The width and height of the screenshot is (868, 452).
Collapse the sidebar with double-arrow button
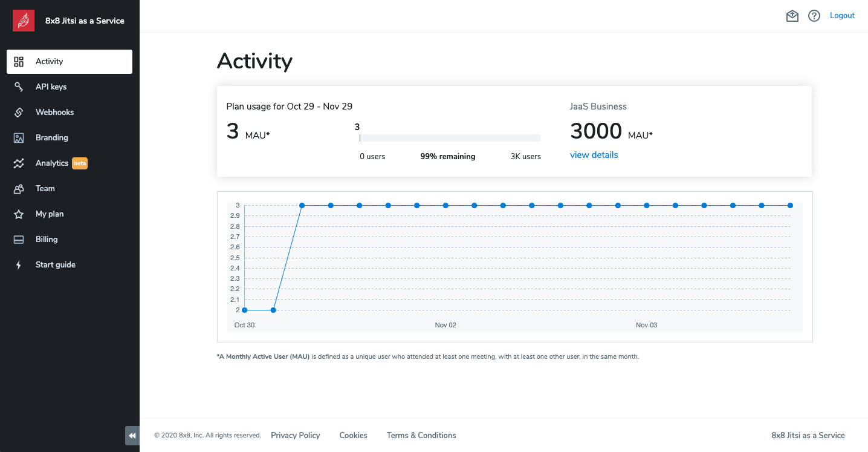point(132,435)
